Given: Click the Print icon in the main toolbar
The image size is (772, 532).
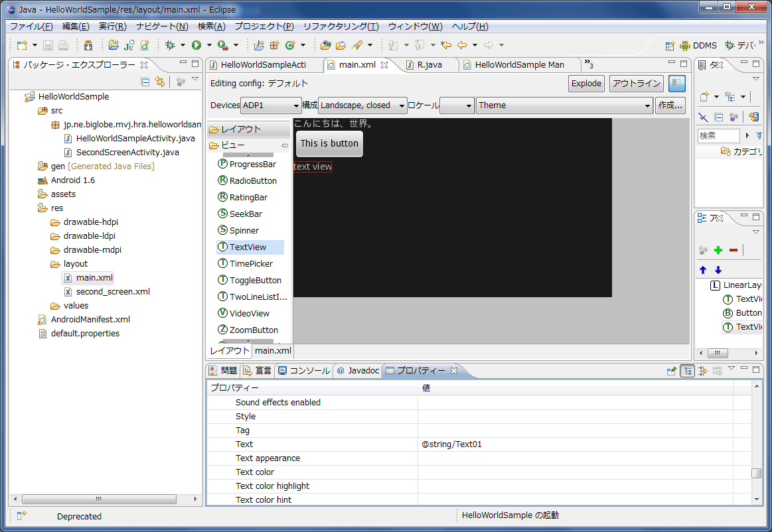Looking at the screenshot, I should (x=64, y=45).
